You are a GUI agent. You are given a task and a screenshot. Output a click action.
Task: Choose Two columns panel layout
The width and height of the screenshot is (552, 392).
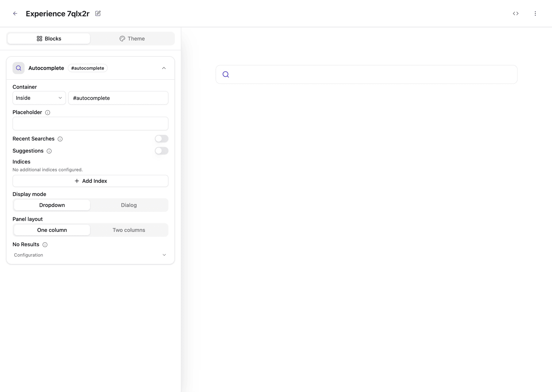tap(129, 230)
